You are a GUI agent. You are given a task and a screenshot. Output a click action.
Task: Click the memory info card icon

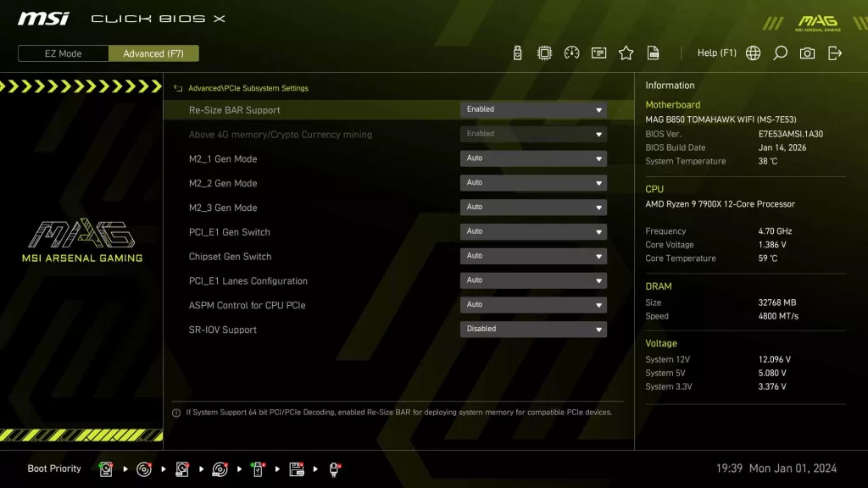(x=598, y=53)
